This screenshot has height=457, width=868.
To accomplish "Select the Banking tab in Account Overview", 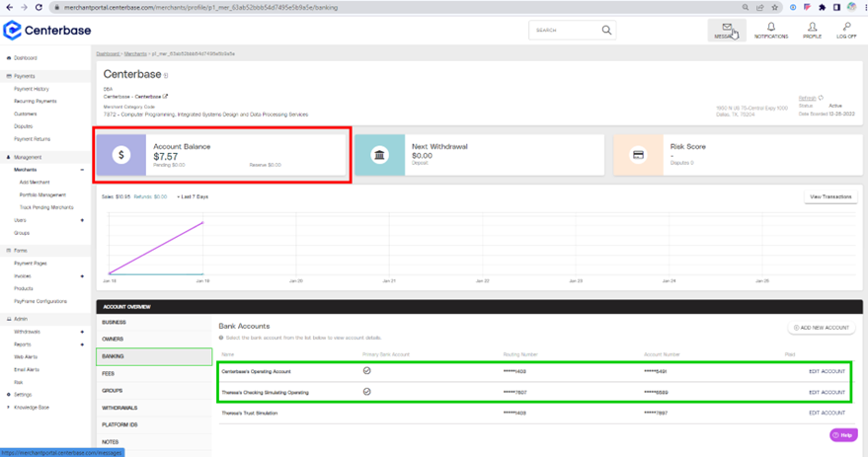I will (x=154, y=356).
